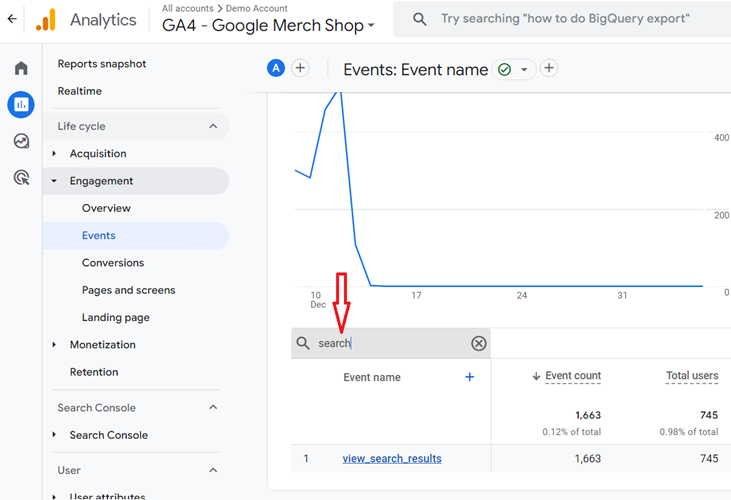Open the Advertising icon in left rail
Image resolution: width=731 pixels, height=500 pixels.
tap(21, 178)
